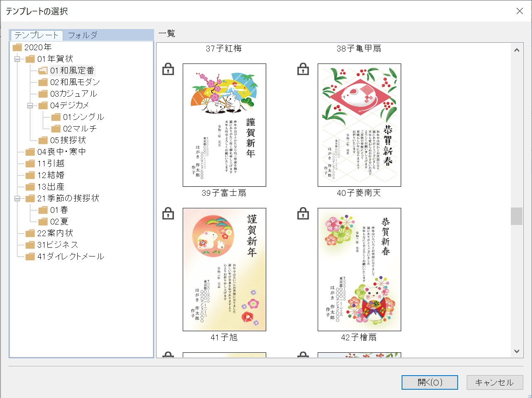Open the 02夏 subfolder
Image resolution: width=532 pixels, height=398 pixels.
coord(53,222)
